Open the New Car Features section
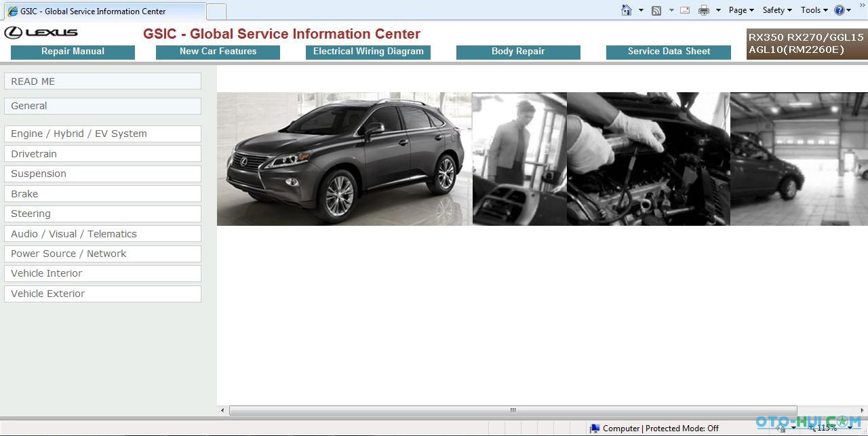This screenshot has width=868, height=436. 218,52
